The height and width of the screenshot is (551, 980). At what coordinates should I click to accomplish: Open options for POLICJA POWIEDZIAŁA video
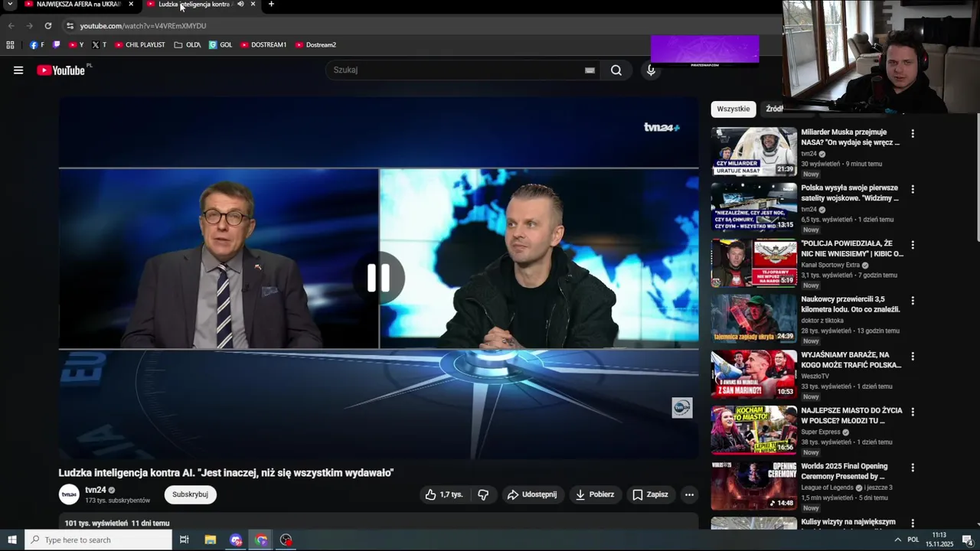(912, 245)
